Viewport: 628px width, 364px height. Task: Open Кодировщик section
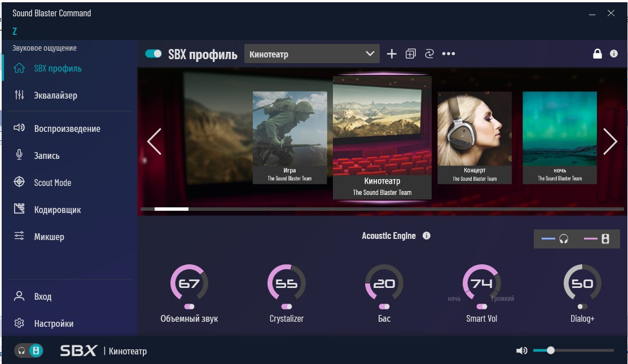(x=58, y=210)
